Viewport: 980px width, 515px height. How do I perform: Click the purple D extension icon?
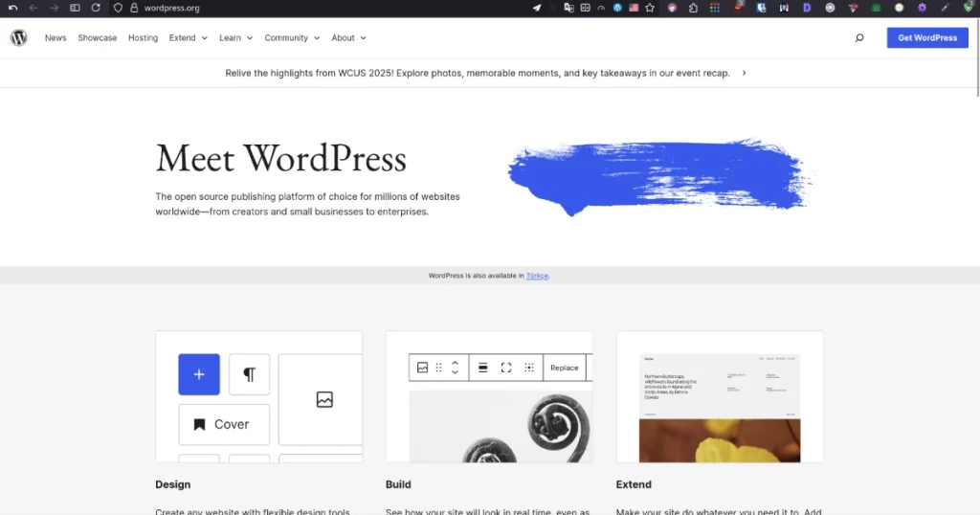coord(807,8)
